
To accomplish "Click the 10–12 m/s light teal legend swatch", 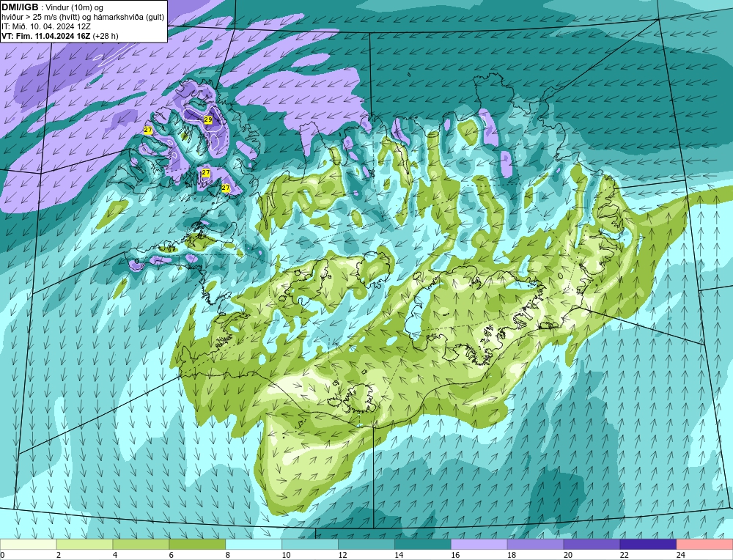I will [310, 545].
